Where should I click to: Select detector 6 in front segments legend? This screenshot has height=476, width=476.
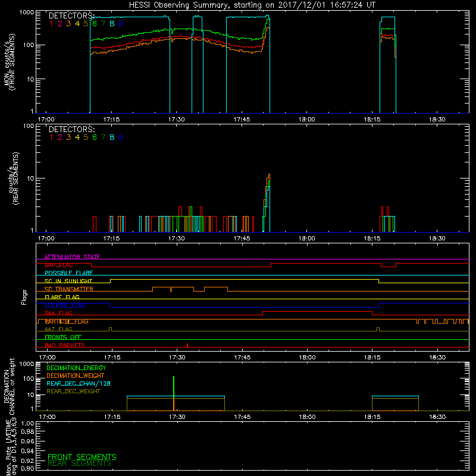click(x=95, y=24)
